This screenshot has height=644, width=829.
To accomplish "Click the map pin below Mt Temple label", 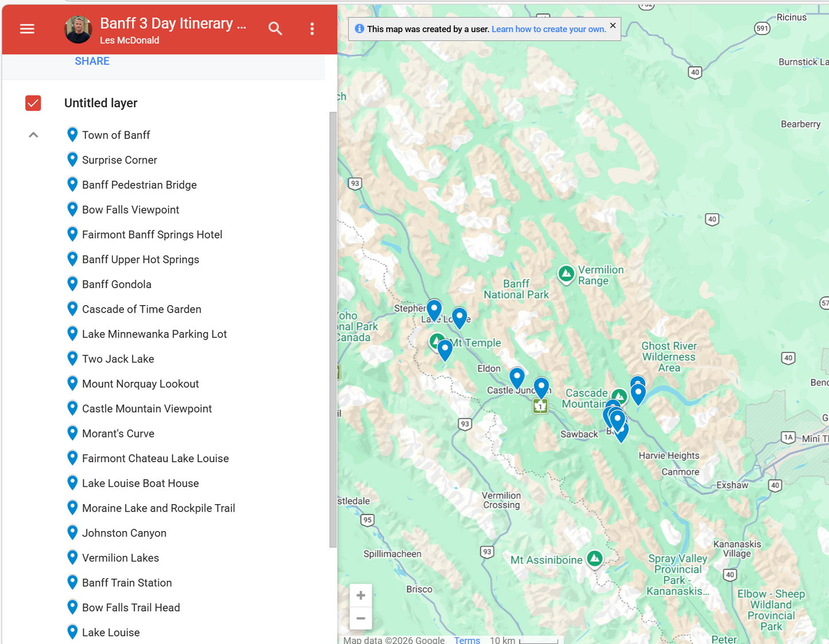I will click(x=445, y=350).
